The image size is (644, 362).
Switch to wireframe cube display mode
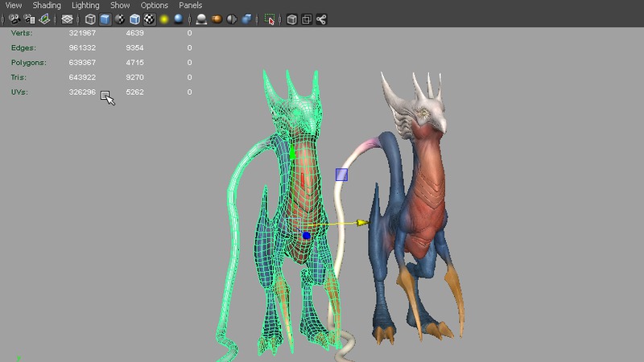pos(90,19)
